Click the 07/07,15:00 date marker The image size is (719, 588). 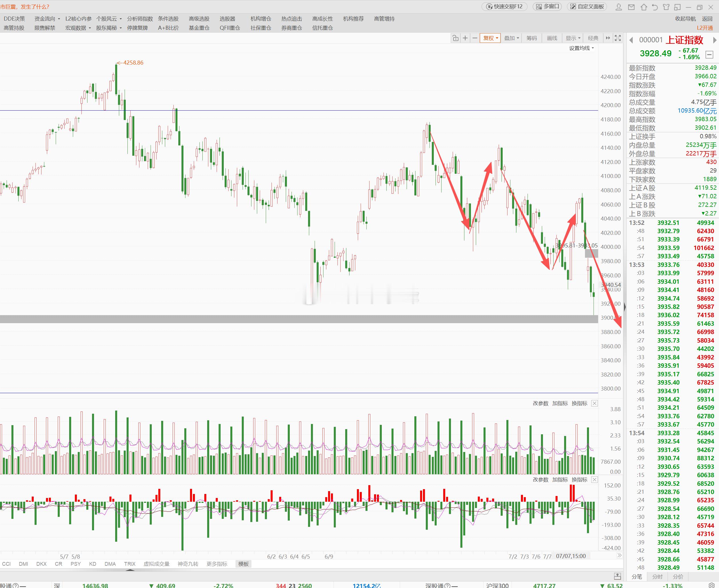(571, 556)
